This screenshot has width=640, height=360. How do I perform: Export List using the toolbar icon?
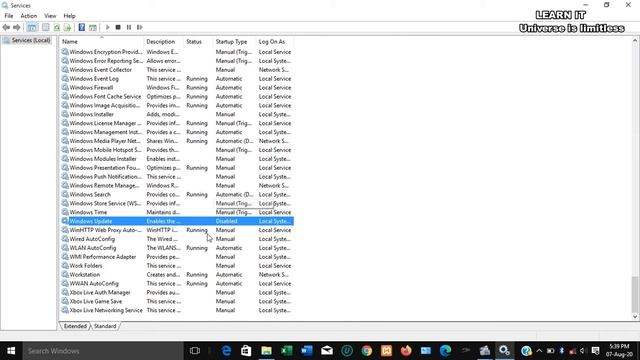[68, 27]
